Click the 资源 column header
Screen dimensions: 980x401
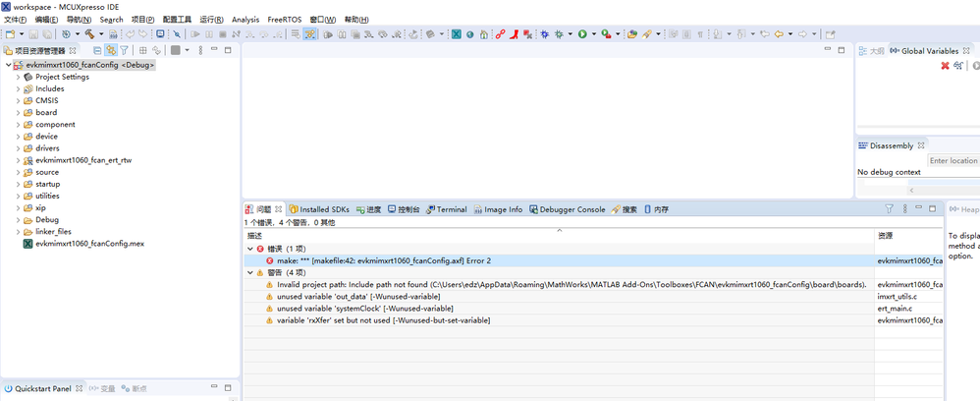coord(908,237)
